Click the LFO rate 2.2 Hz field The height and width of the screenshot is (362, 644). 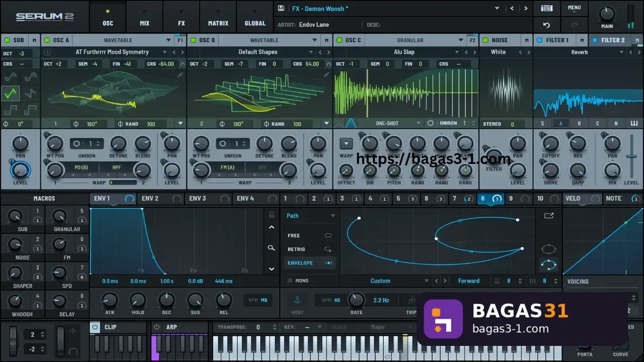pyautogui.click(x=381, y=300)
